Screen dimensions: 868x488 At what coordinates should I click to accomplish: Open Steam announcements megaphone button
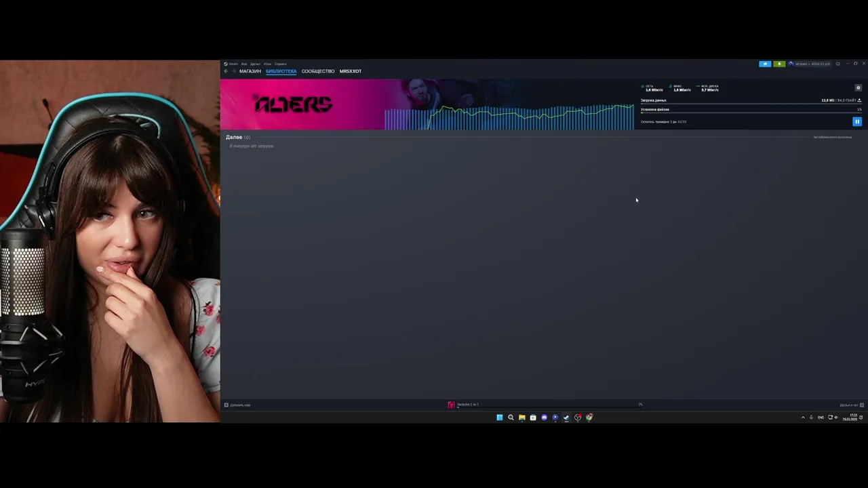(765, 64)
